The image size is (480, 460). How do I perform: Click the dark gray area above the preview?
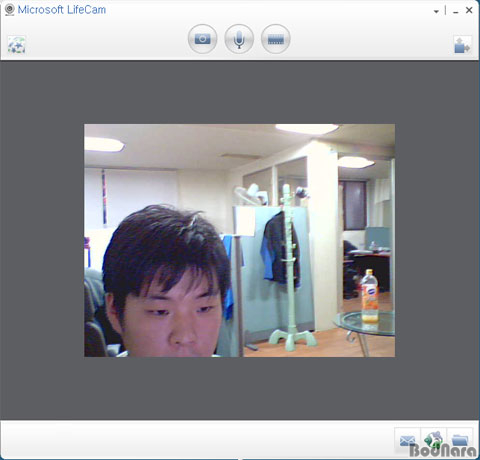(x=239, y=92)
